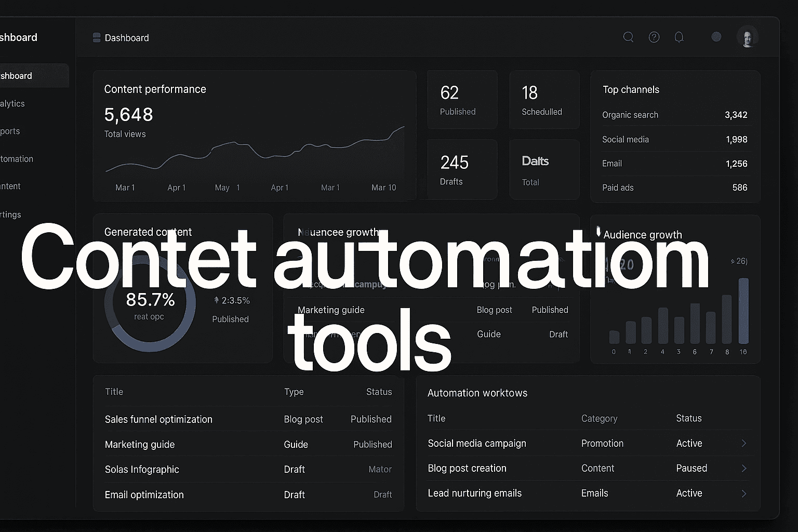Open the help question mark icon

pos(654,37)
